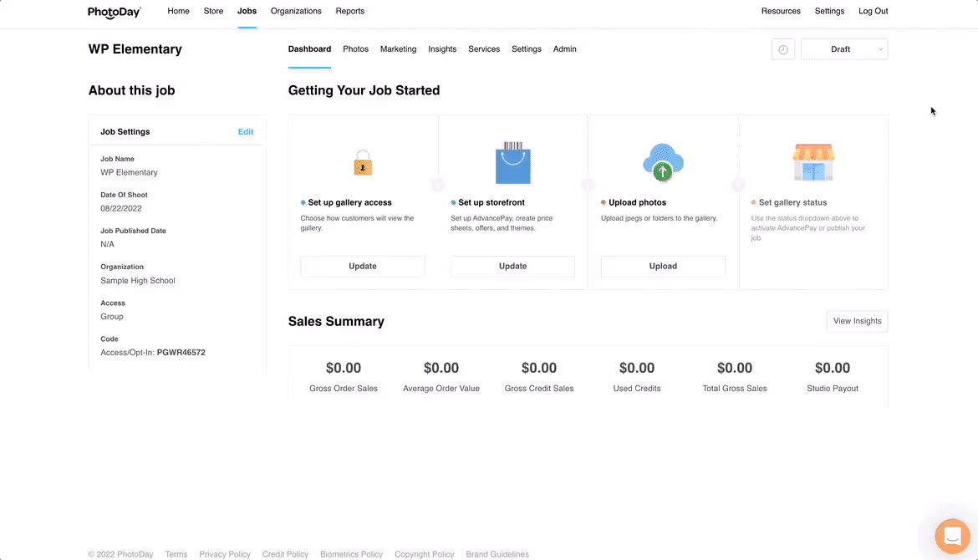Click the Set up storefront heading

coord(492,202)
